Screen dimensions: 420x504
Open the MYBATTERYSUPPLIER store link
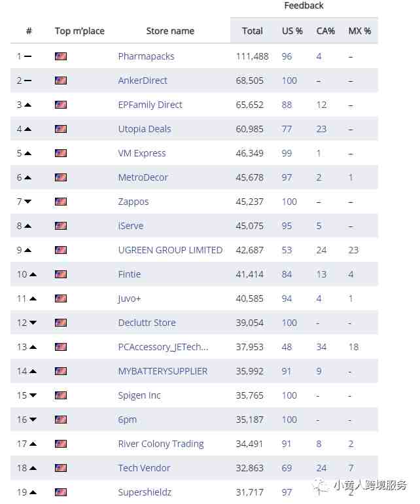[163, 371]
